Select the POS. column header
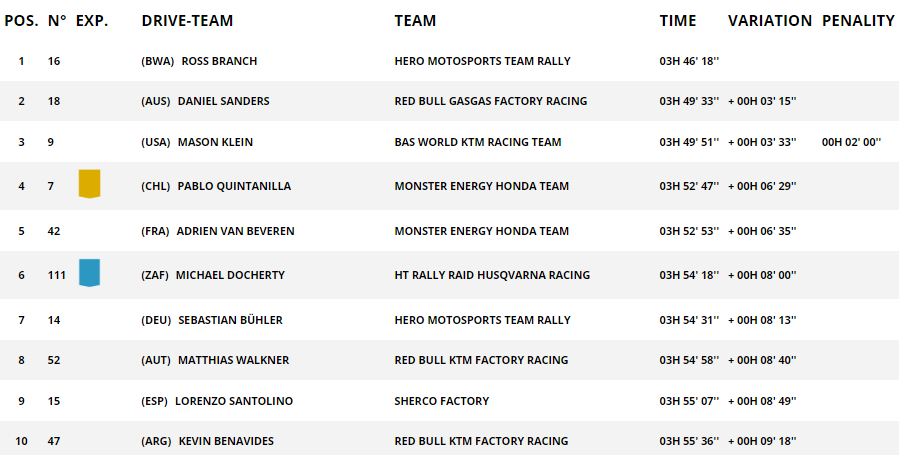Viewport: 899px width, 455px height. point(21,21)
